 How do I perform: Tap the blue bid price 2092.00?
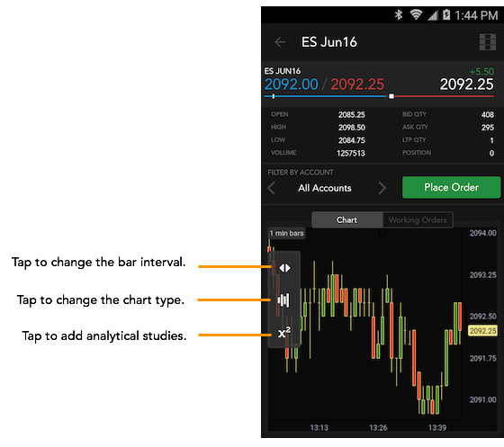pos(292,85)
